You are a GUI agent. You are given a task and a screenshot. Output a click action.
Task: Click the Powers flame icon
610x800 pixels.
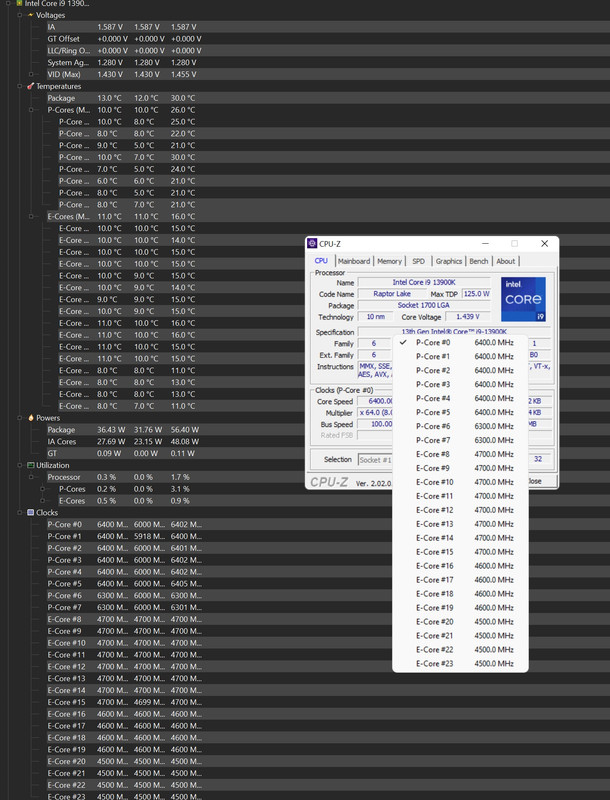[31, 418]
